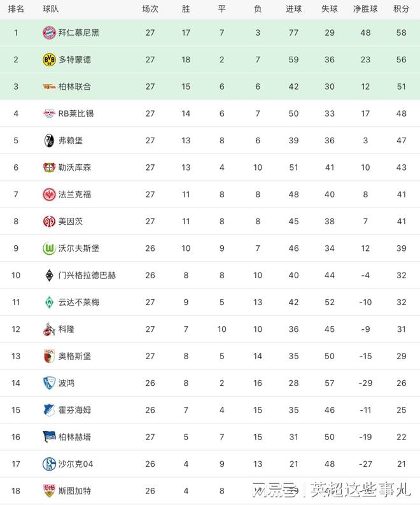Select the 场次 column header
Viewport: 420px width, 505px height.
[150, 9]
